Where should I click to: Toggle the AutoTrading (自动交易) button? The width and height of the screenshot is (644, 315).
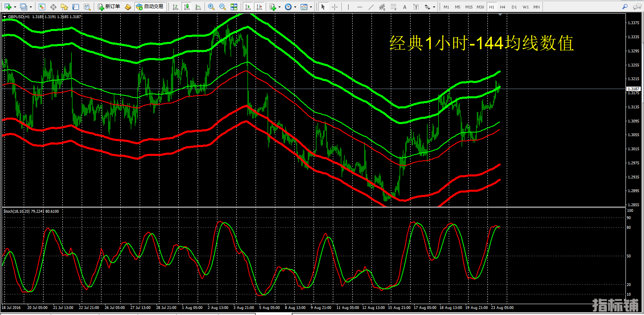(150, 7)
